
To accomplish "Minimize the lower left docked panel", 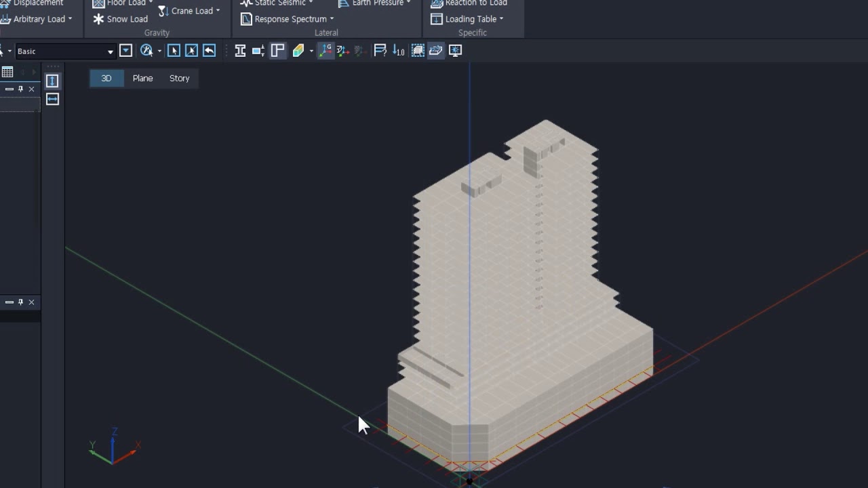I will pos(9,302).
